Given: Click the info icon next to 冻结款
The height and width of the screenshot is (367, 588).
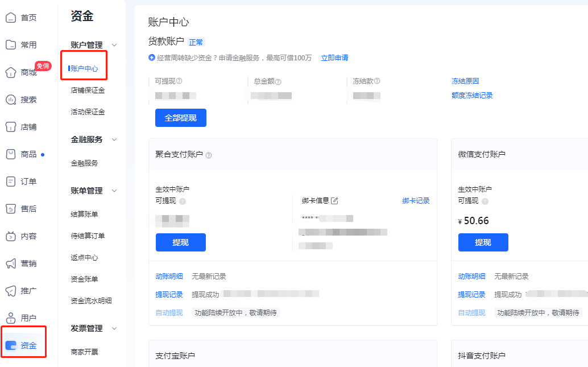Looking at the screenshot, I should point(377,81).
